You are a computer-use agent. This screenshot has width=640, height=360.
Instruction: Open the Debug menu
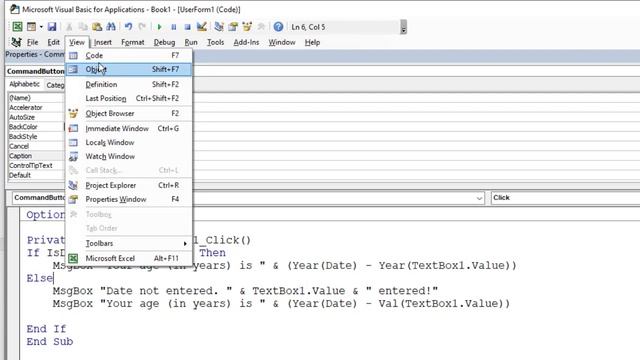pyautogui.click(x=164, y=42)
